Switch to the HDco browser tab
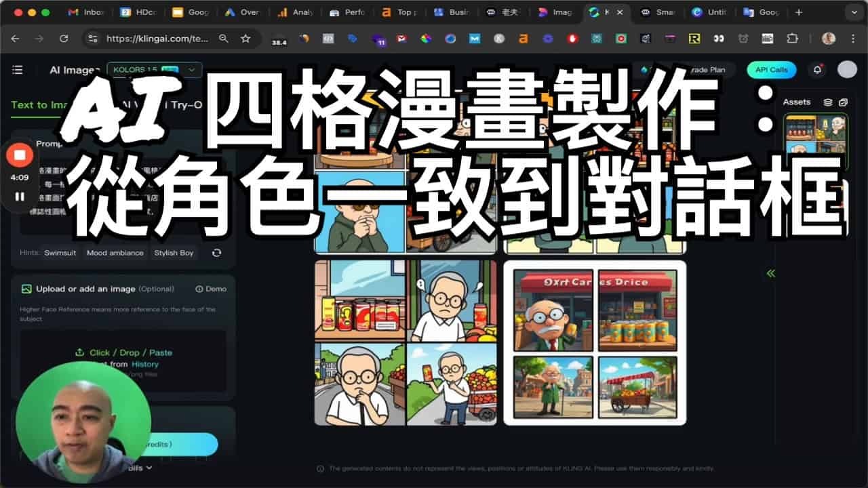The image size is (868, 488). pyautogui.click(x=139, y=12)
